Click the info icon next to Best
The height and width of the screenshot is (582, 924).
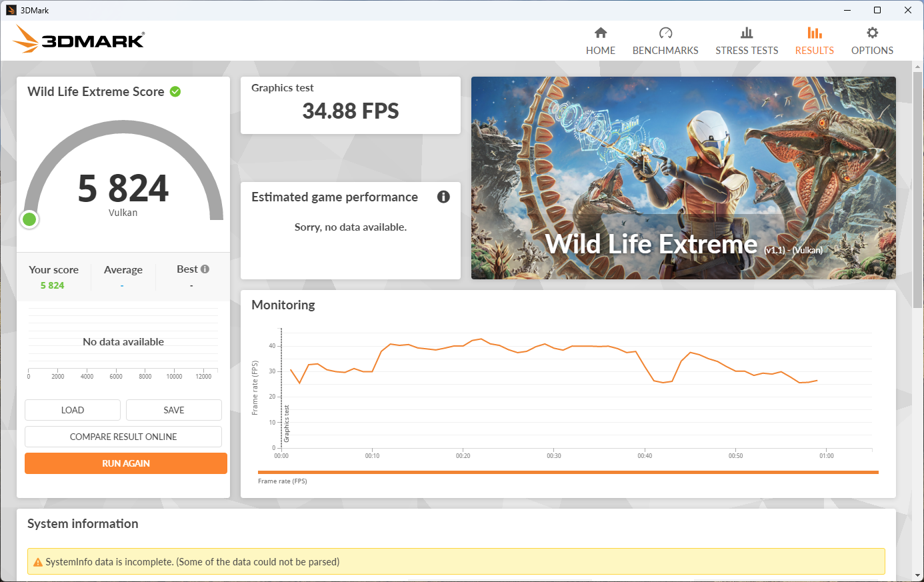tap(205, 269)
